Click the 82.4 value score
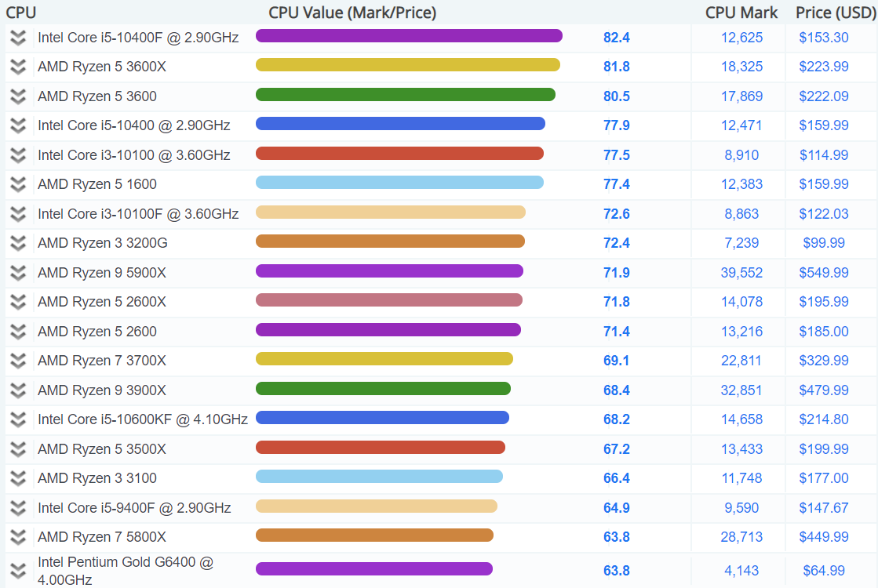This screenshot has height=588, width=878. [x=617, y=38]
